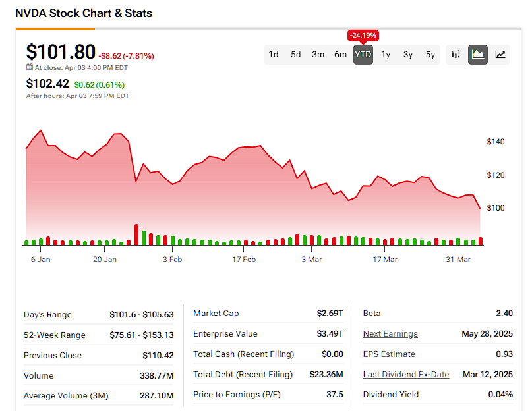Select the 5d time range
Screen dimensions: 532x411
coord(296,55)
